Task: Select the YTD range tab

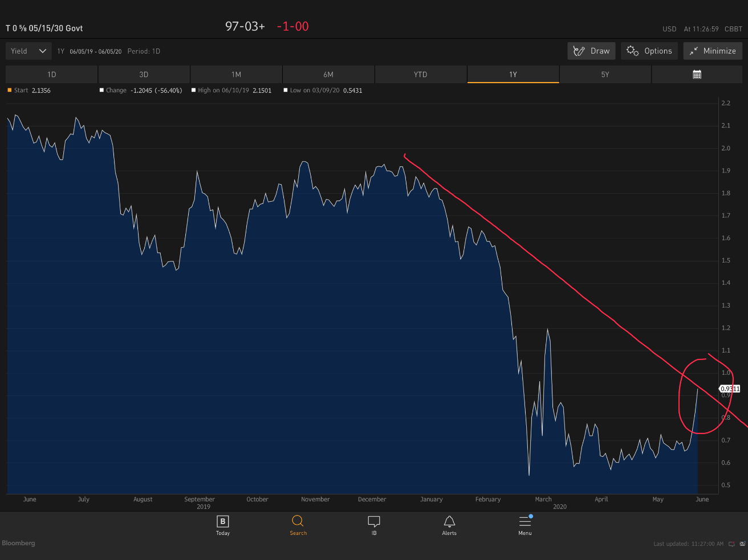Action: click(x=420, y=75)
